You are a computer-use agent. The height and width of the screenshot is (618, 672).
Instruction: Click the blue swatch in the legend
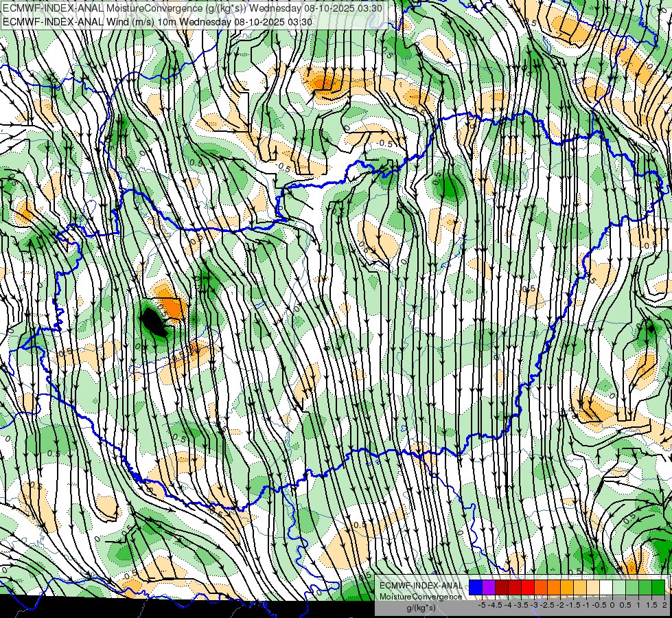click(475, 587)
